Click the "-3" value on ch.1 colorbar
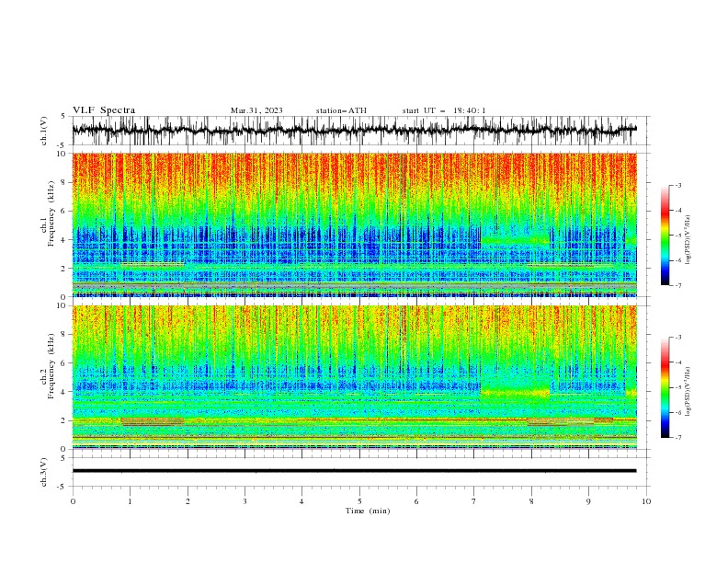 click(x=678, y=186)
